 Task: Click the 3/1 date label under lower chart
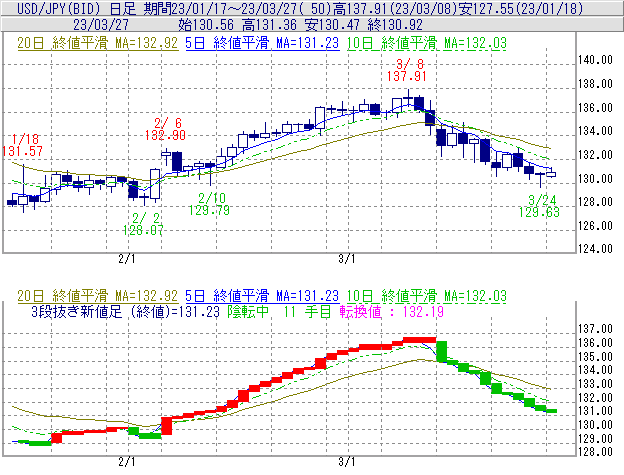tap(347, 461)
